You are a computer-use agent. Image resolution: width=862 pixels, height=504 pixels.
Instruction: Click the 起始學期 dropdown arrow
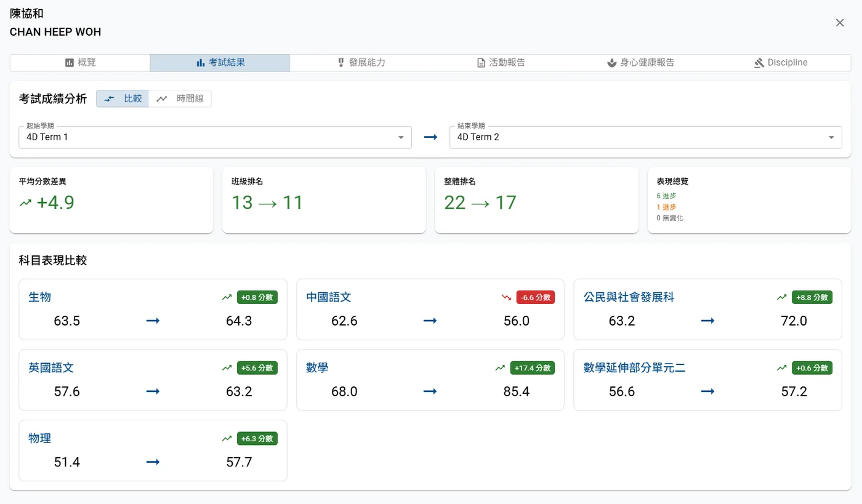tap(401, 137)
